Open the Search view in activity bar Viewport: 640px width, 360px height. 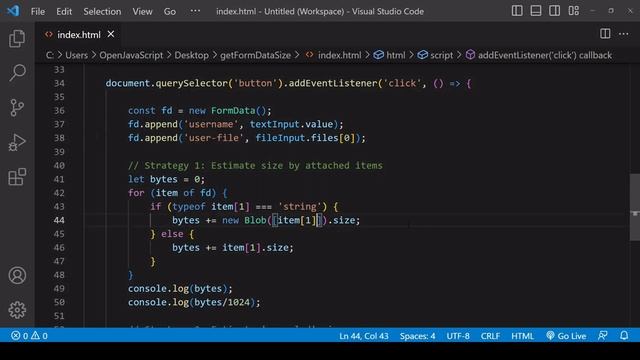tap(17, 73)
